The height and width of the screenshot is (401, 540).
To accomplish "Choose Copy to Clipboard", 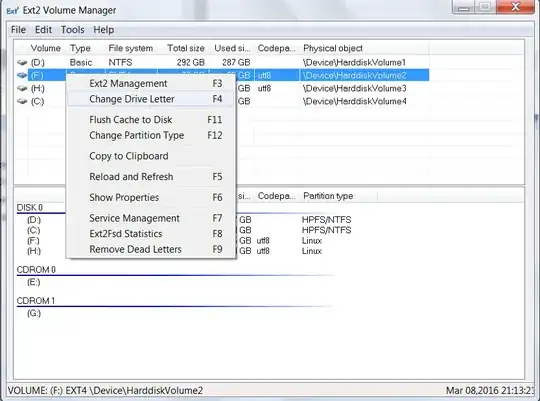I will coord(151,156).
